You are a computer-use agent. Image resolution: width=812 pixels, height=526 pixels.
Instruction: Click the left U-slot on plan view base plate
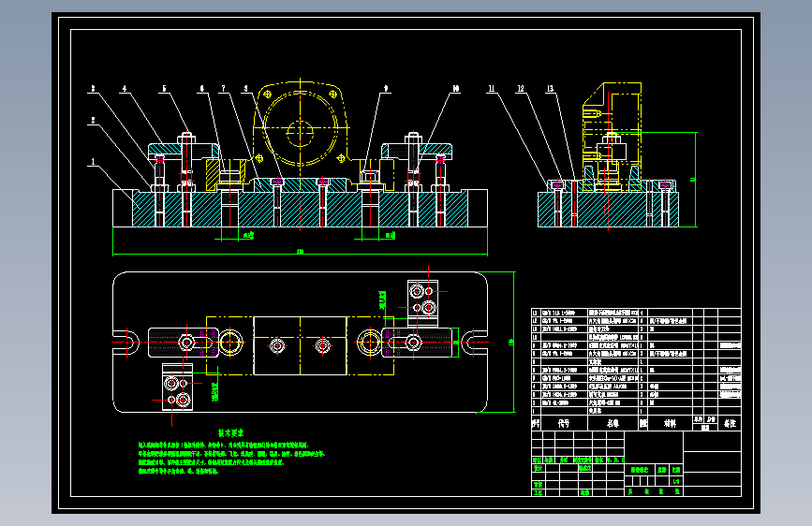click(126, 343)
